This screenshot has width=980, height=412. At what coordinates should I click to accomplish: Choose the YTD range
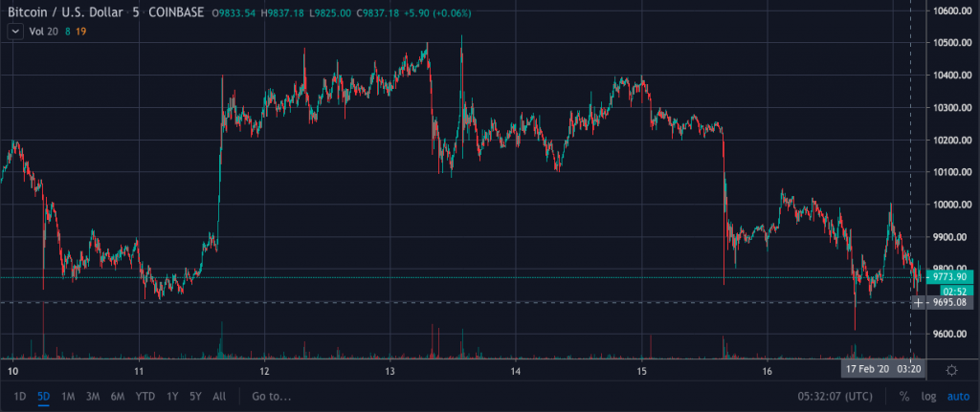point(145,396)
